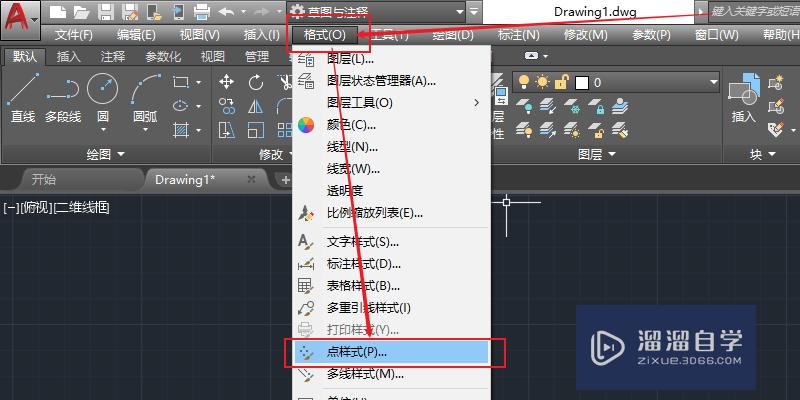Open from web and mobile icon
Image resolution: width=800 pixels, height=400 pixels.
coord(154,11)
